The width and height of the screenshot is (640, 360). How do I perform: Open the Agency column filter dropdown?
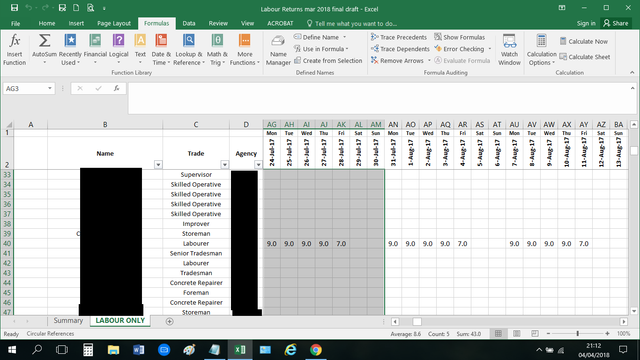[x=258, y=164]
